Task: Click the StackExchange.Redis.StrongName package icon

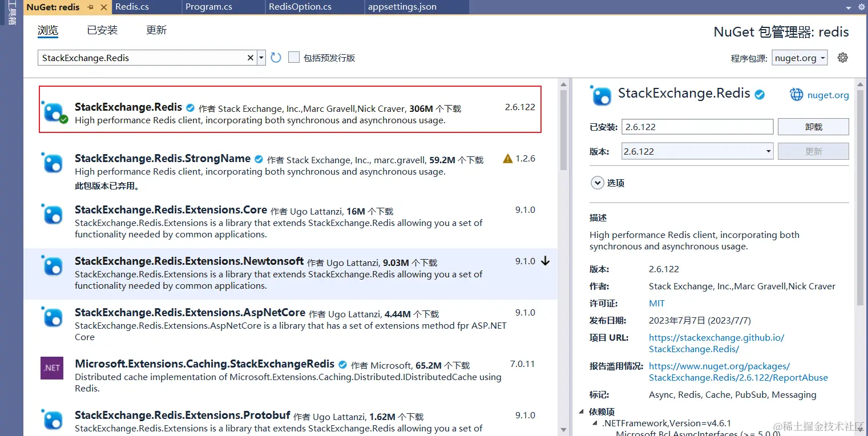Action: coord(53,163)
